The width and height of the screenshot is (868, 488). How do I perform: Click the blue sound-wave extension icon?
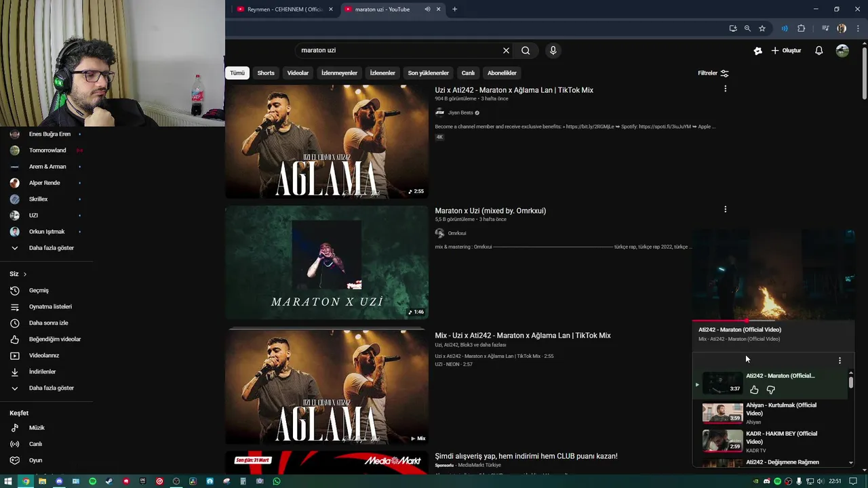[785, 28]
